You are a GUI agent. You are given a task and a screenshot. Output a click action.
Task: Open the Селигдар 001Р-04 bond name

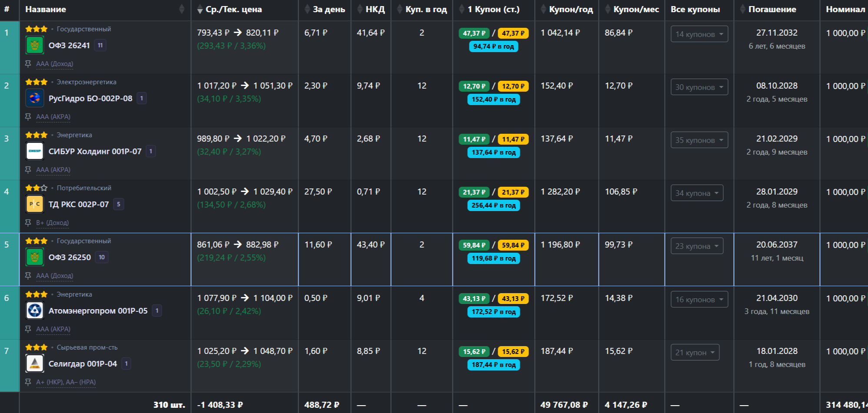tap(83, 363)
